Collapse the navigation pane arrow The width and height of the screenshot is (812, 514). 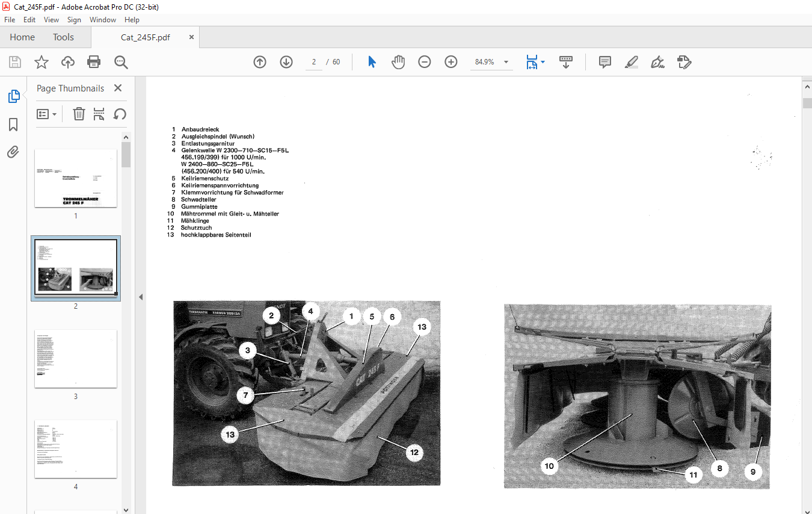pyautogui.click(x=141, y=297)
